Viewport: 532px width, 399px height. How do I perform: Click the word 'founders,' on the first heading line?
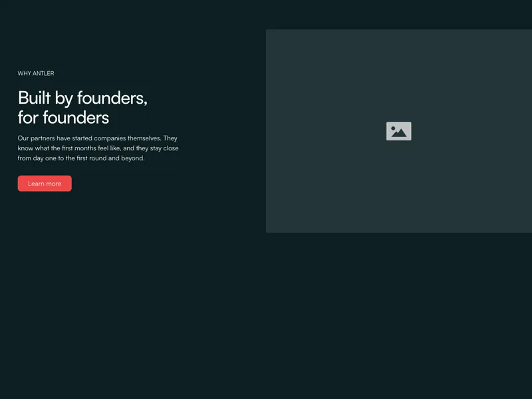[x=112, y=98]
